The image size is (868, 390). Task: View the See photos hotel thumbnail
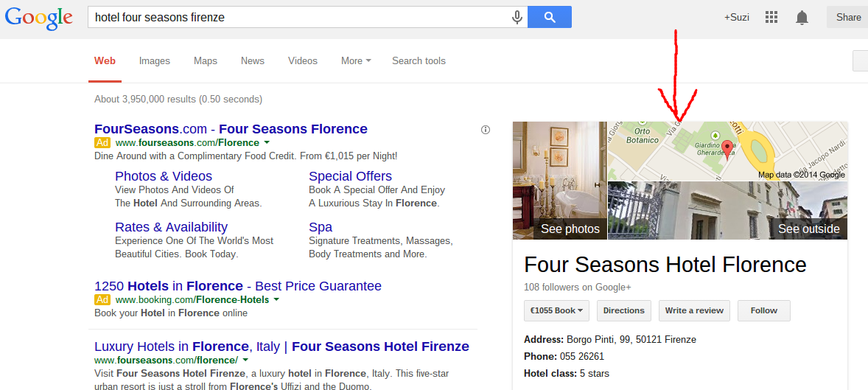(560, 181)
